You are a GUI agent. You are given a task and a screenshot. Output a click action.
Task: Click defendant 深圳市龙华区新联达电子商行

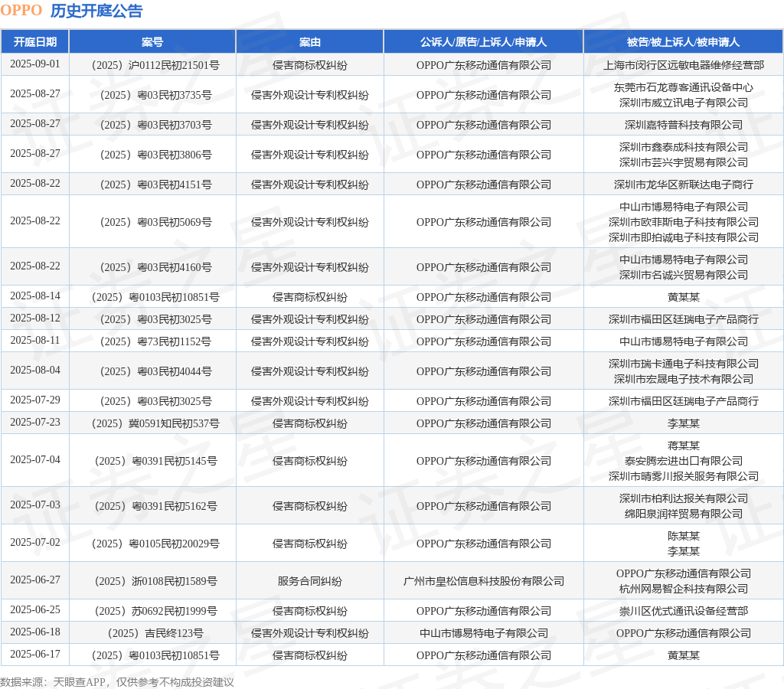(684, 184)
